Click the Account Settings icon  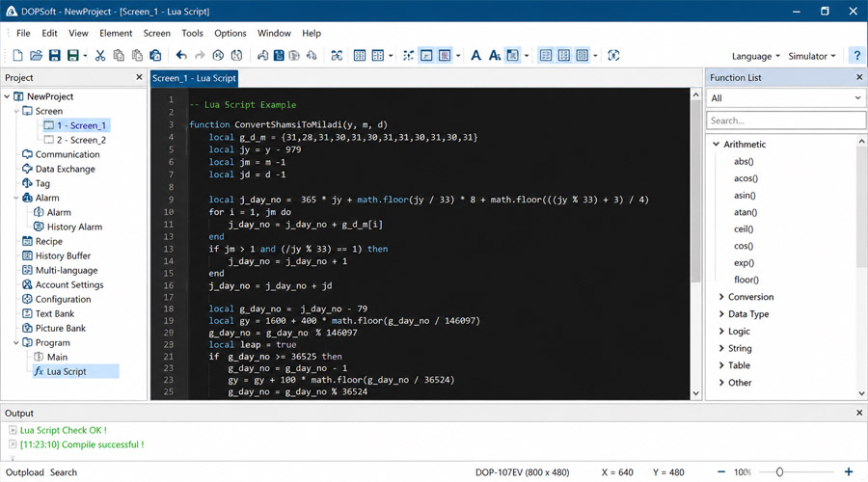27,284
